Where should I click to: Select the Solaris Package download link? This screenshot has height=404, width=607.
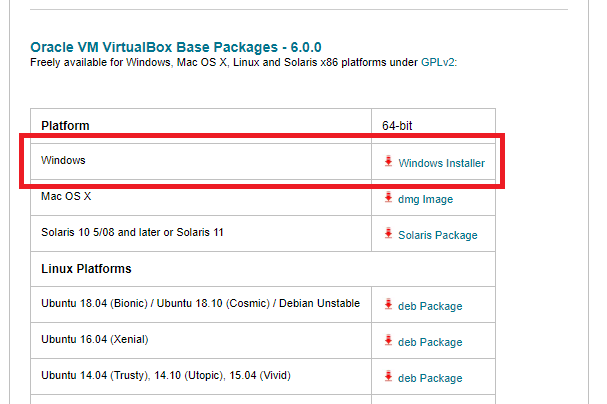tap(437, 235)
